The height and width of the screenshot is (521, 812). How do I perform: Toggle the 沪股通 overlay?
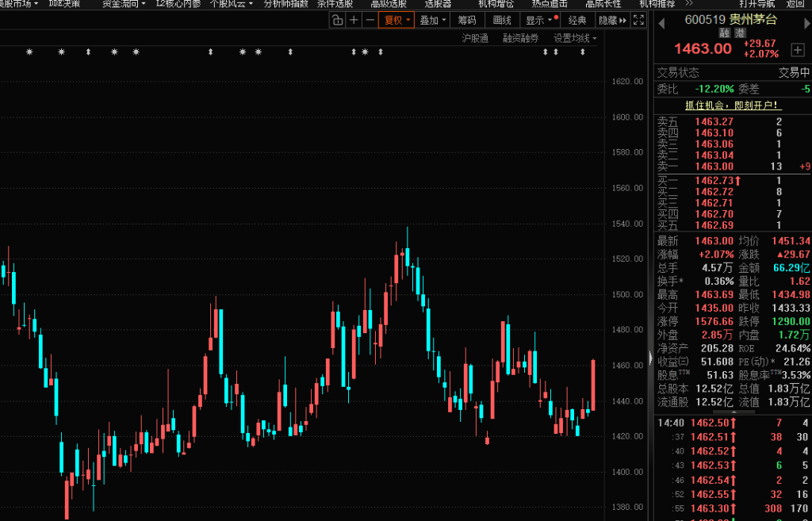tap(475, 38)
